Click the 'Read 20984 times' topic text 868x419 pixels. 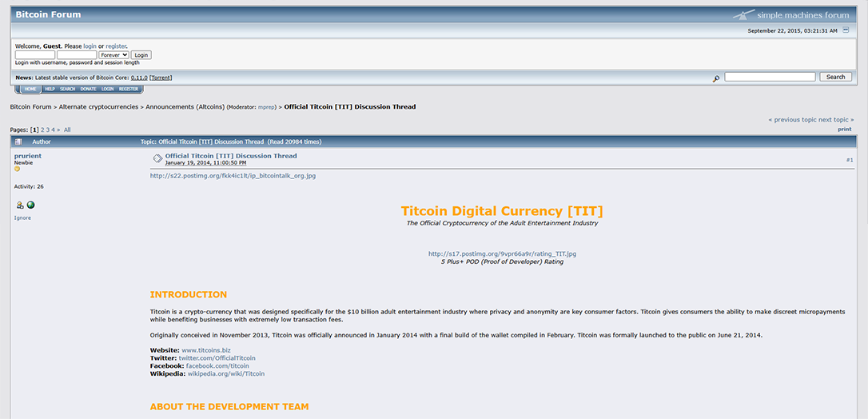[x=295, y=142]
